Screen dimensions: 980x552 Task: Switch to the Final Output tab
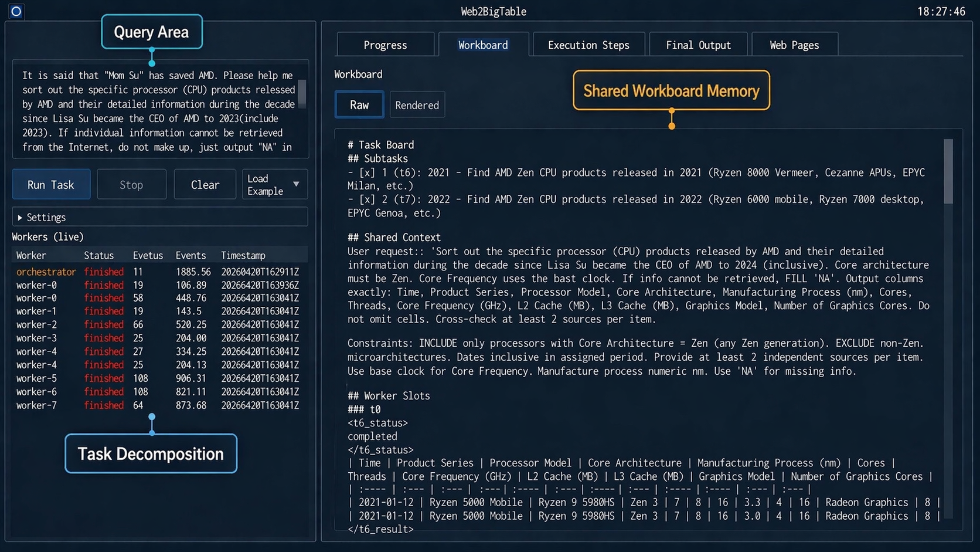click(x=698, y=45)
